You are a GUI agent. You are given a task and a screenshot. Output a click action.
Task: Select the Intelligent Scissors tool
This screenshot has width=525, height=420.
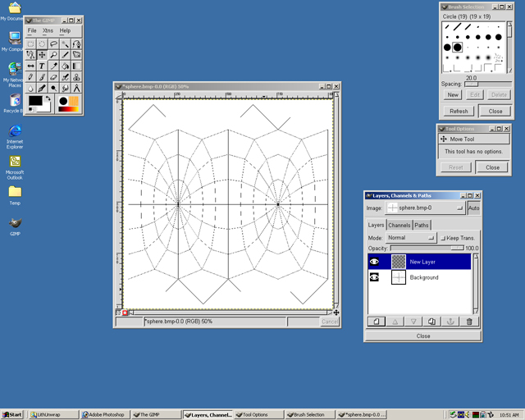tap(30, 55)
